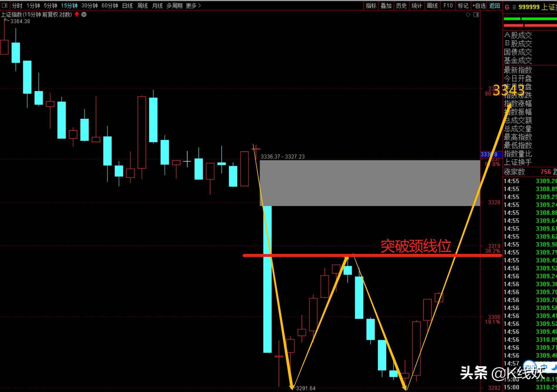Screen dimensions: 557x392
Task: Click the 上证指数(15分钟.前复权.对数) chart title
Action: (36, 14)
